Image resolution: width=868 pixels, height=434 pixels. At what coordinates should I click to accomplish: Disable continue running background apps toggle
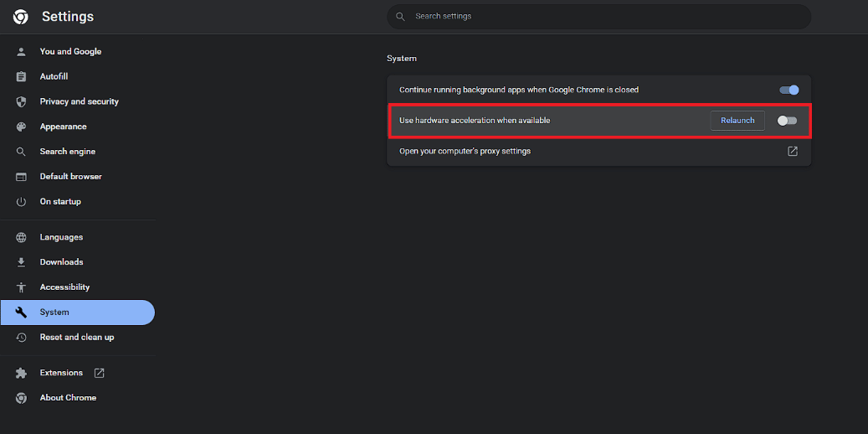pyautogui.click(x=788, y=90)
